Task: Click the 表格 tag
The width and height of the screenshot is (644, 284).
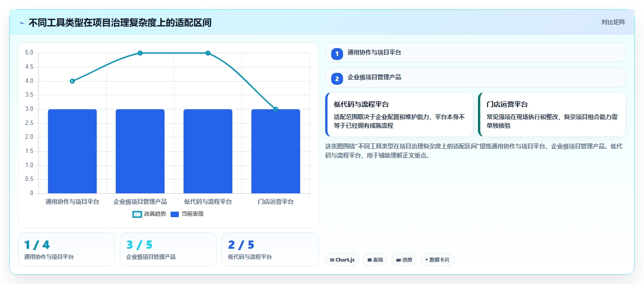Action: [x=375, y=260]
